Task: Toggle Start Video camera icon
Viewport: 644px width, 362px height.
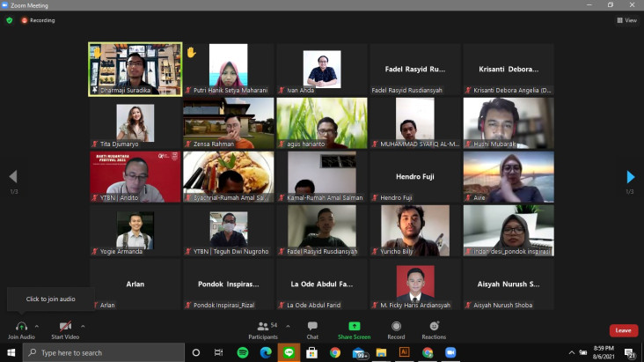Action: click(x=65, y=327)
